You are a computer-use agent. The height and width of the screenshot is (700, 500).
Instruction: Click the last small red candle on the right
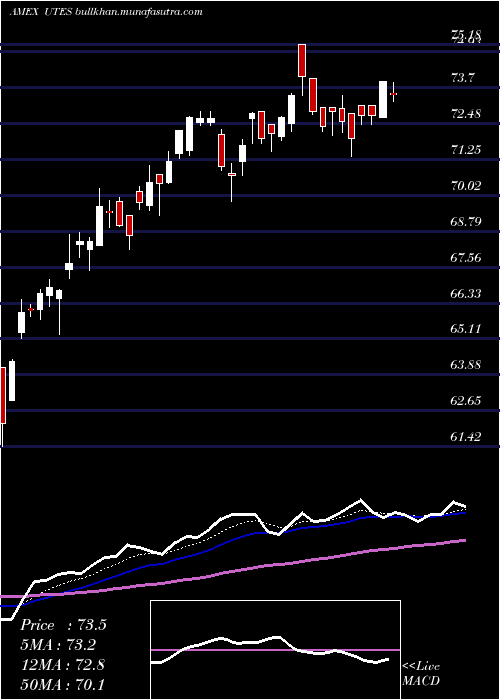click(x=393, y=94)
